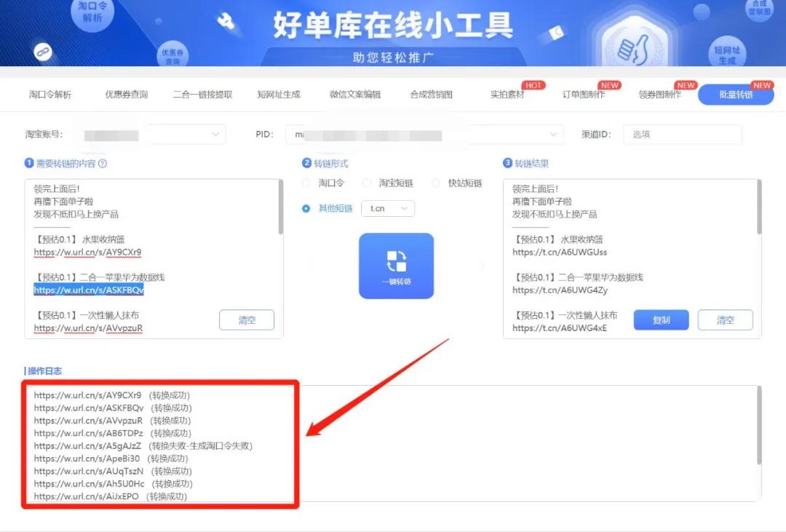Switch to 优惠券查询 tab
Screen dimensions: 786x532
(127, 95)
